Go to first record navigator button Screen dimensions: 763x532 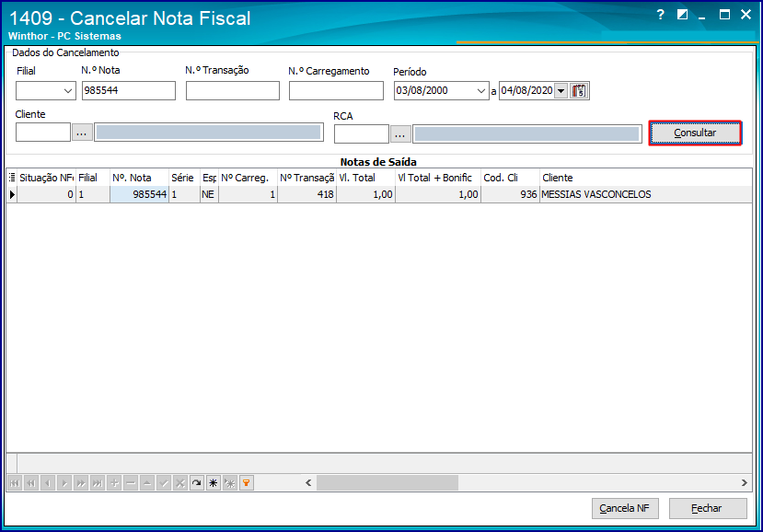(15, 483)
